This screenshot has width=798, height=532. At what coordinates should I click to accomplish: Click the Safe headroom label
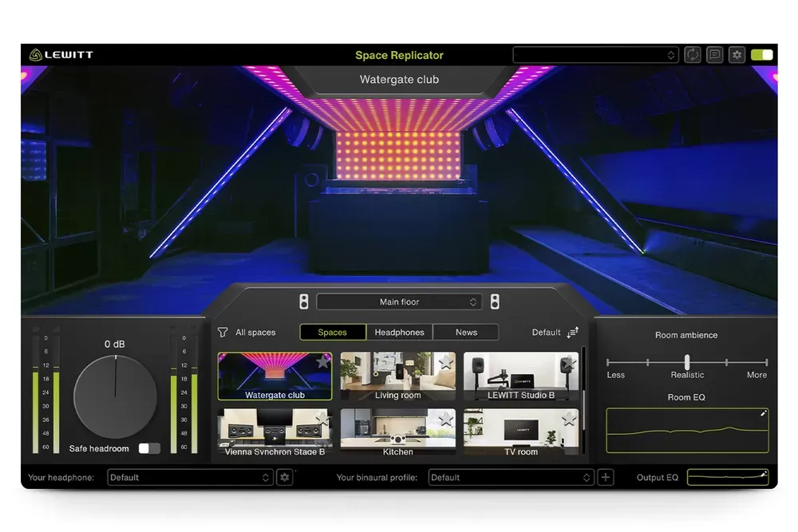[99, 448]
